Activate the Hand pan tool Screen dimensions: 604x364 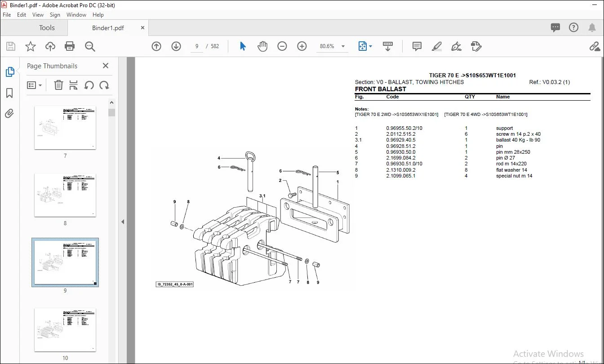point(262,46)
